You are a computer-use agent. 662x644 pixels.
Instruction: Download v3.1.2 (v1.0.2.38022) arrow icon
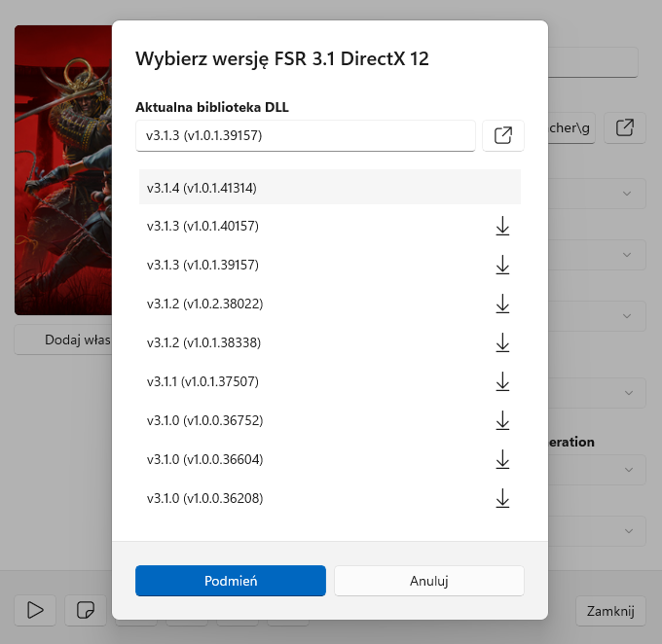coord(502,304)
